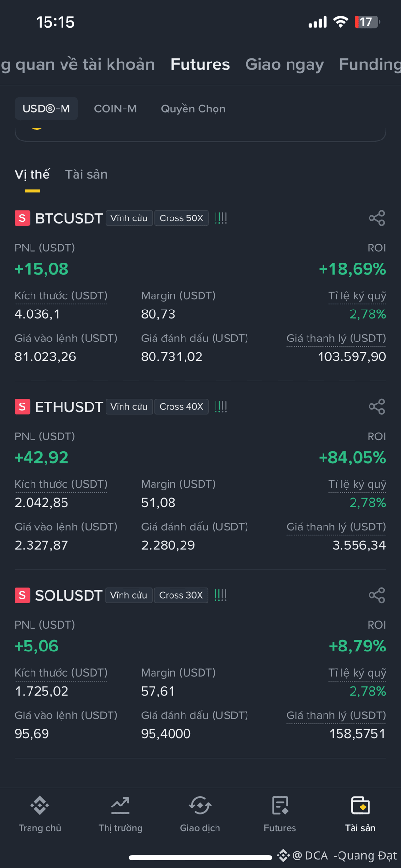
Task: Change BTCUSDT Cross 50X leverage
Action: pyautogui.click(x=182, y=218)
